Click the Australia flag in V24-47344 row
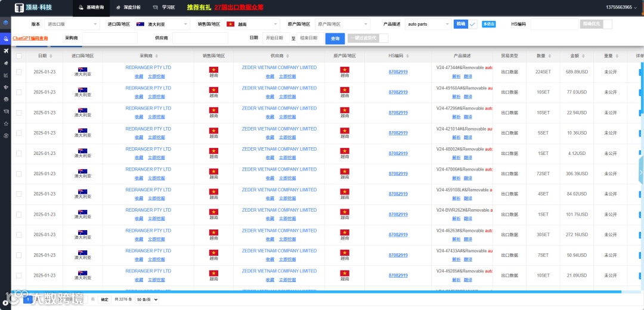This screenshot has height=310, width=644. pos(82,69)
